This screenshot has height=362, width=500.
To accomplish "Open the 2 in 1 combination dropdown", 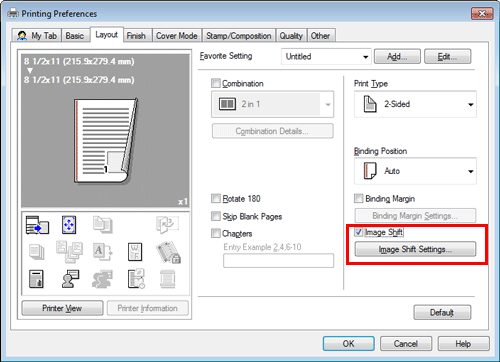I will 273,104.
